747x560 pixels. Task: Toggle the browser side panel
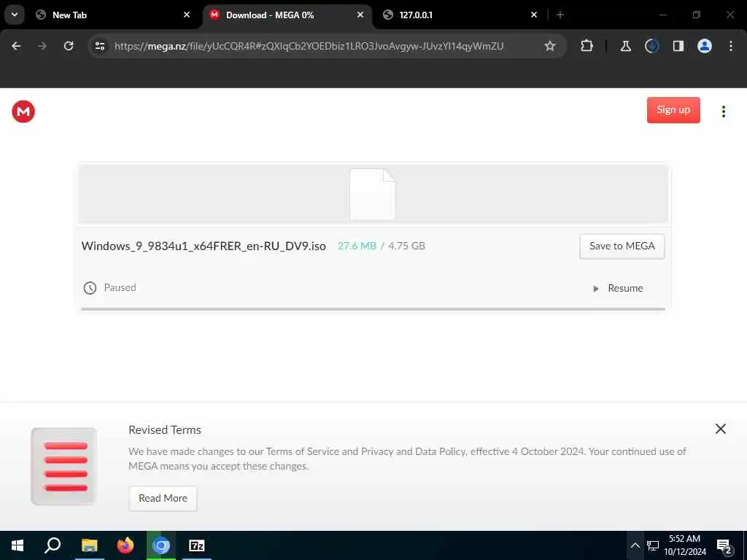click(678, 46)
